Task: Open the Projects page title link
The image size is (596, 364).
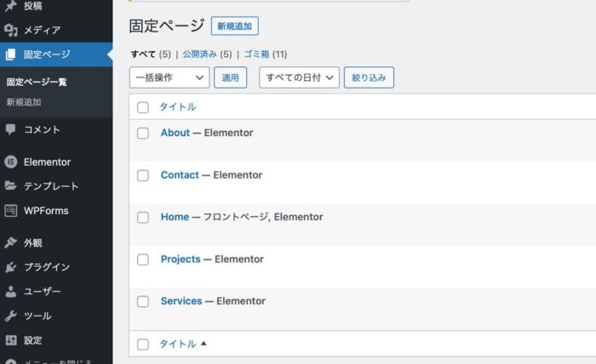Action: [x=181, y=259]
